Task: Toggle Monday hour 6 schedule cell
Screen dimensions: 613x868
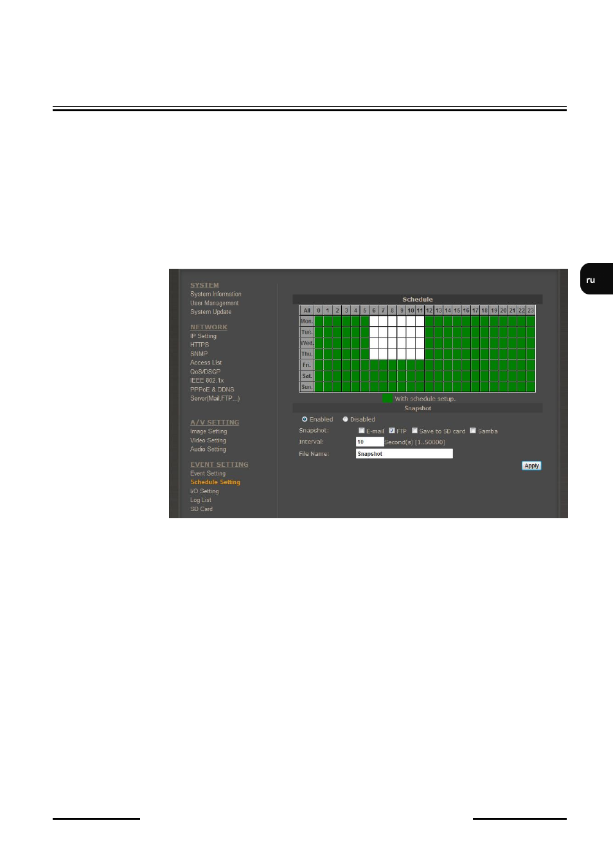Action: coord(374,321)
